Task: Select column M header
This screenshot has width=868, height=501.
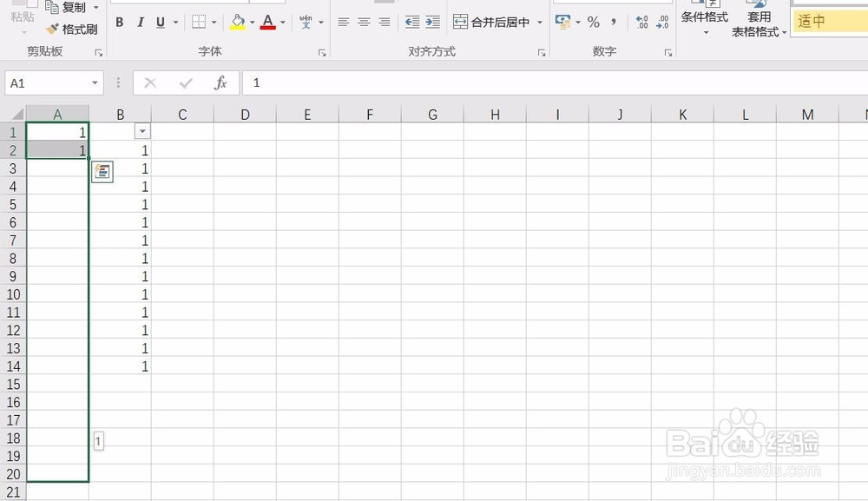Action: tap(807, 114)
